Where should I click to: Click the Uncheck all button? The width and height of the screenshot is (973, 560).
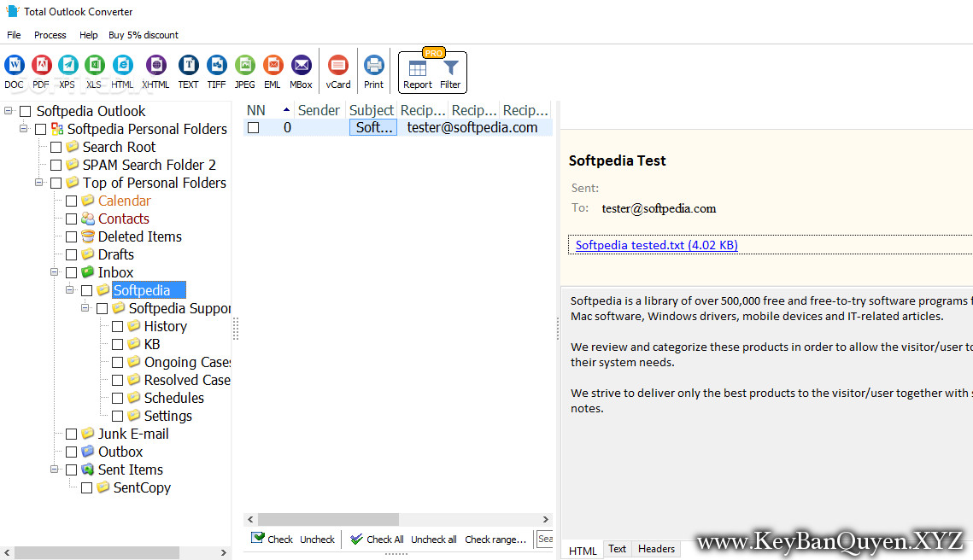pyautogui.click(x=434, y=540)
